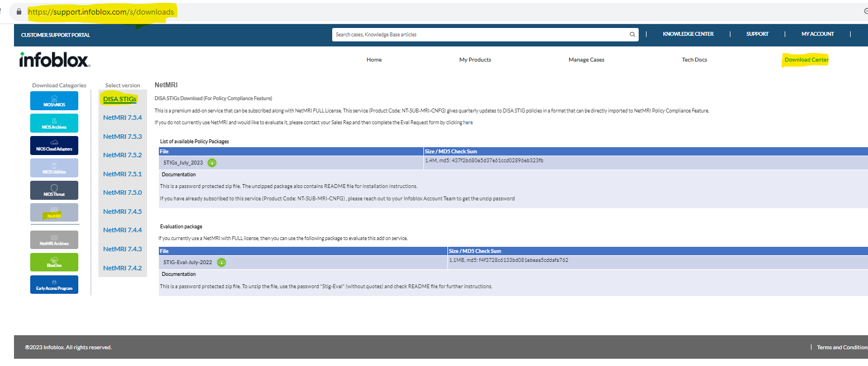Open the Home menu item
The width and height of the screenshot is (868, 366).
click(x=374, y=60)
